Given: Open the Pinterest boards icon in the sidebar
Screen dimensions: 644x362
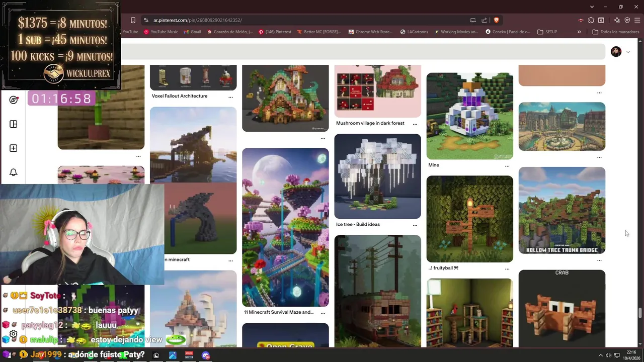Looking at the screenshot, I should 14,124.
